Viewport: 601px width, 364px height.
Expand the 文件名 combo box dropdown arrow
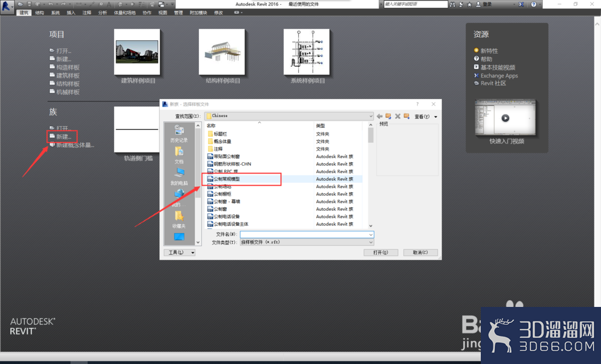click(371, 234)
